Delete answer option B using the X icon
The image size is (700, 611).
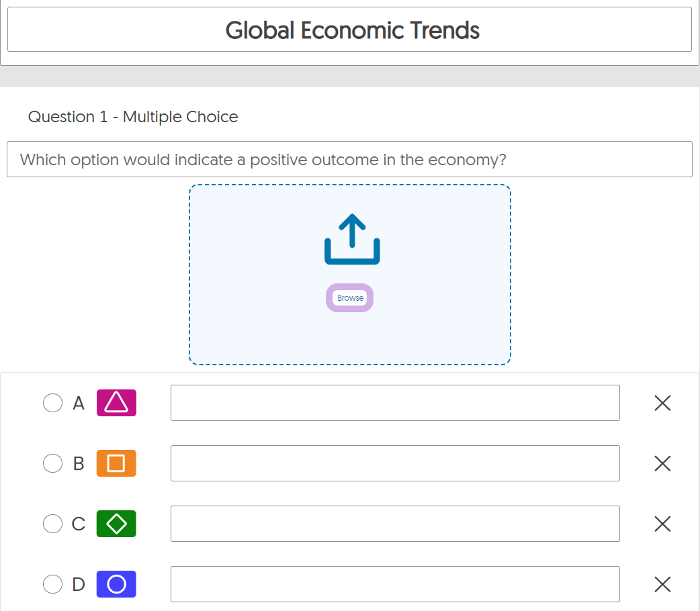point(662,463)
